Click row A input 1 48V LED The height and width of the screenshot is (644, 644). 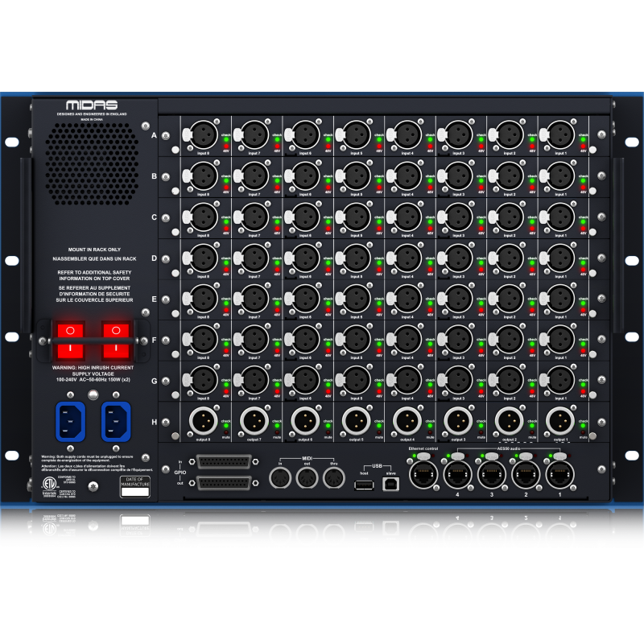coord(582,147)
